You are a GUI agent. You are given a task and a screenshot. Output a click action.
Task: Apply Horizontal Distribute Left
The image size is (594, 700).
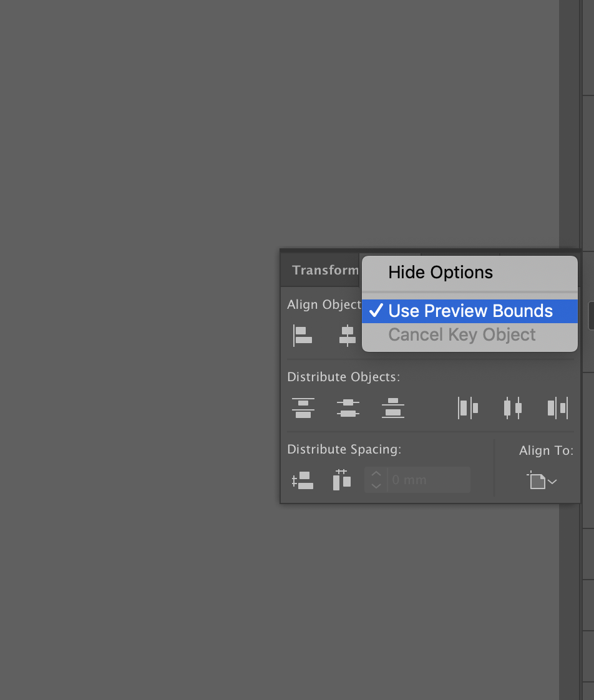468,408
